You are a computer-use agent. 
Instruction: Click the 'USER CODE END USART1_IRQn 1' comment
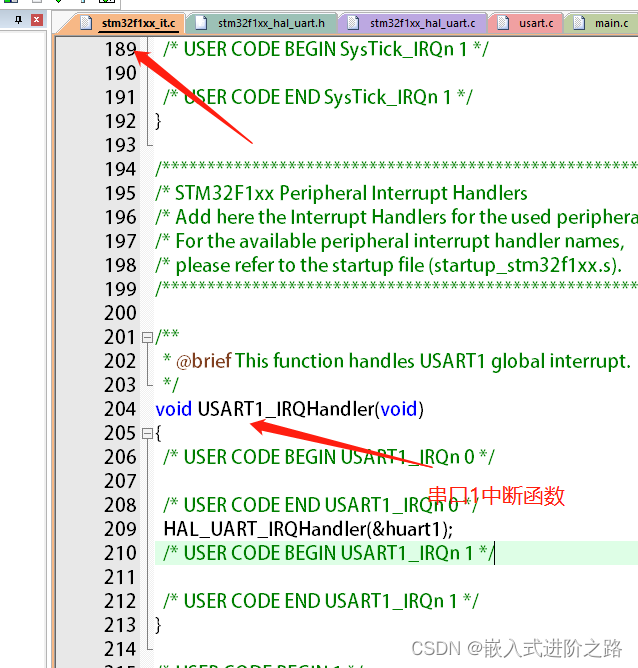click(321, 602)
